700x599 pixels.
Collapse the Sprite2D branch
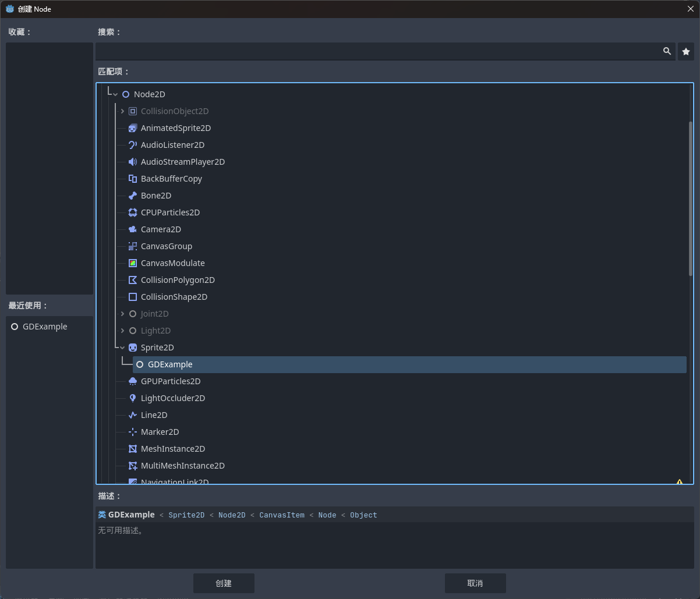pyautogui.click(x=122, y=348)
